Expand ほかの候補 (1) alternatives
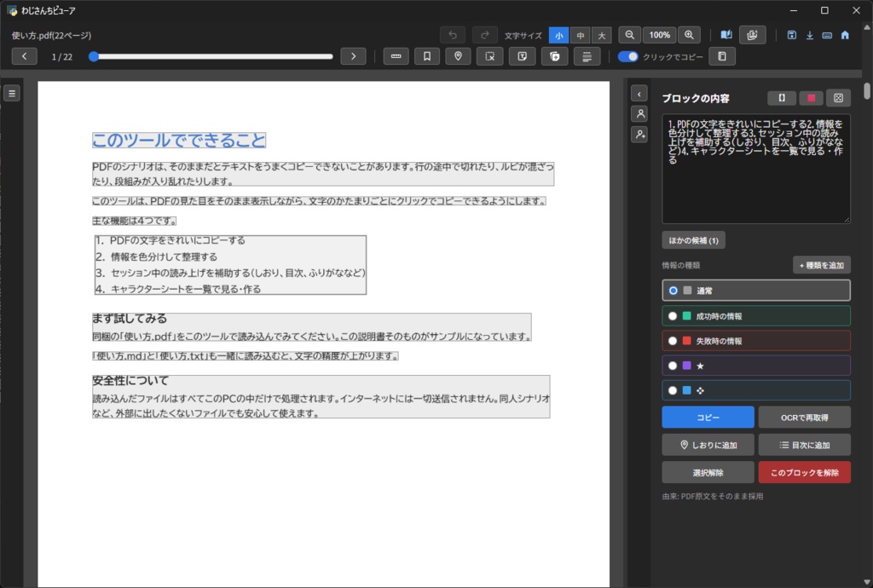 (694, 240)
